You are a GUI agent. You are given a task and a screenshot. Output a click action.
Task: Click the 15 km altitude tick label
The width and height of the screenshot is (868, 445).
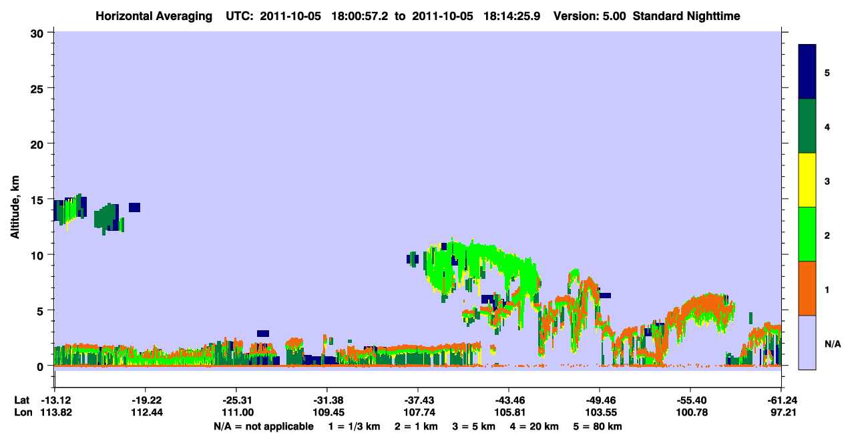37,199
